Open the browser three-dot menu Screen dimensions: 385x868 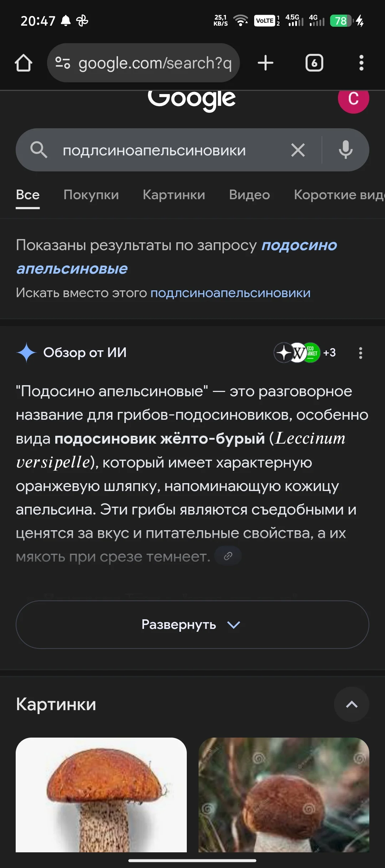pos(361,63)
